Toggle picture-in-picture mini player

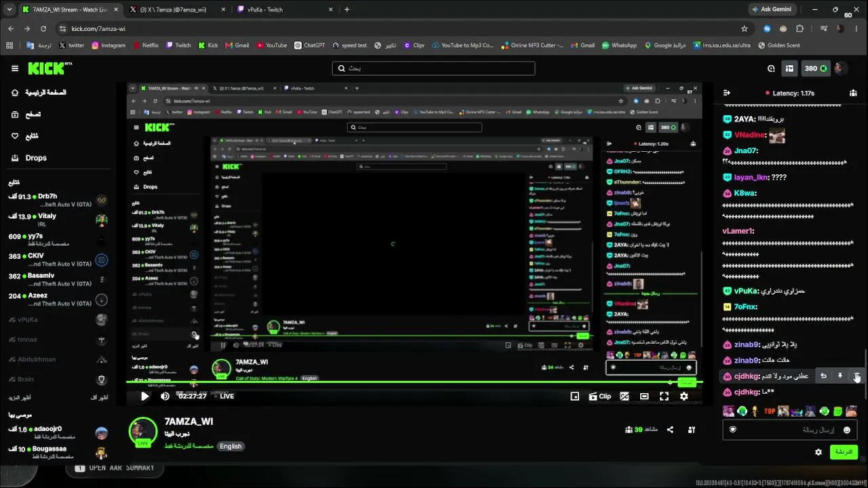(574, 396)
